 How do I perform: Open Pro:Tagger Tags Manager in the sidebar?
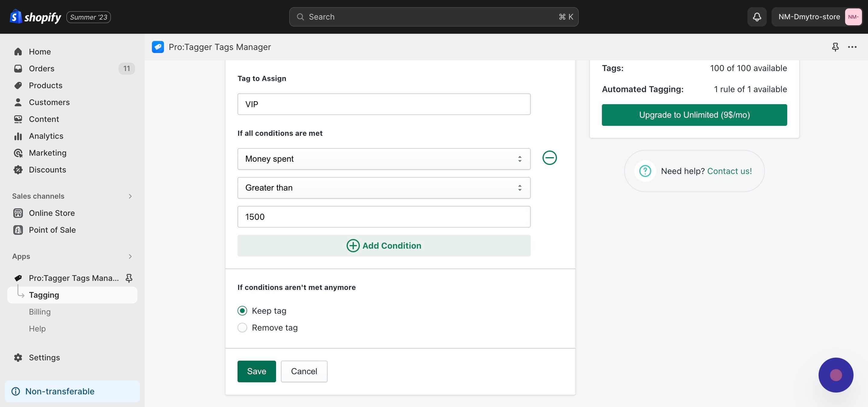[74, 278]
